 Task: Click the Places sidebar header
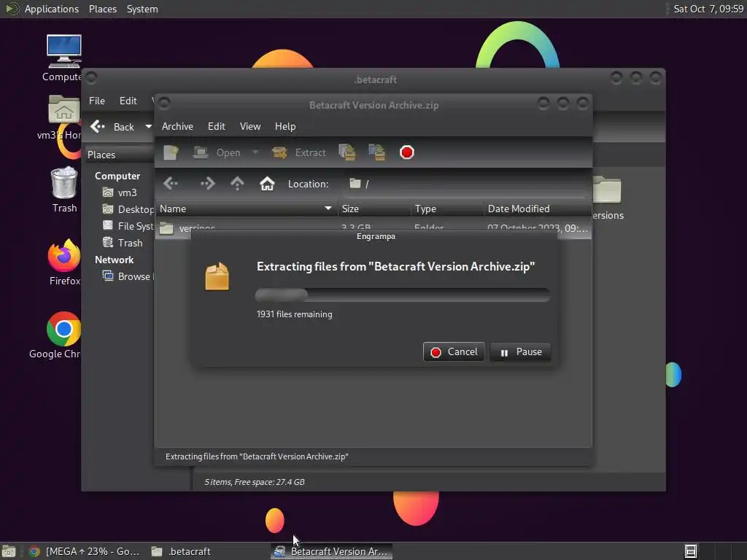tap(119, 155)
